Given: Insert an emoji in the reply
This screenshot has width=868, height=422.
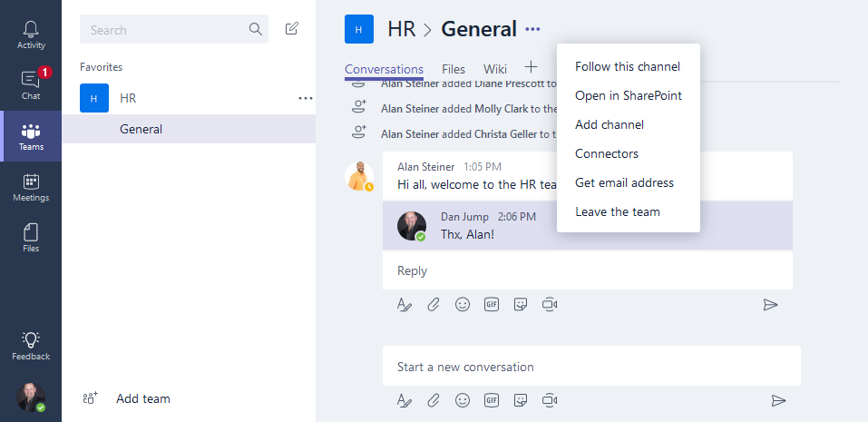Looking at the screenshot, I should pyautogui.click(x=463, y=305).
